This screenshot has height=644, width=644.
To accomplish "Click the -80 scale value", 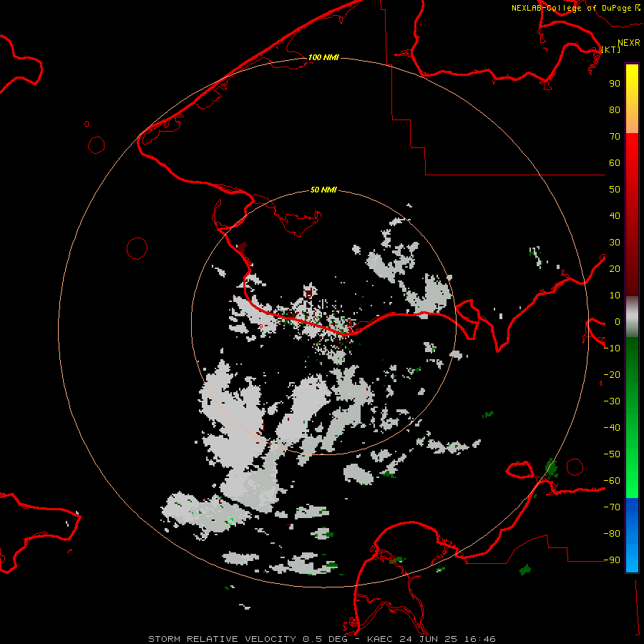I will click(612, 534).
